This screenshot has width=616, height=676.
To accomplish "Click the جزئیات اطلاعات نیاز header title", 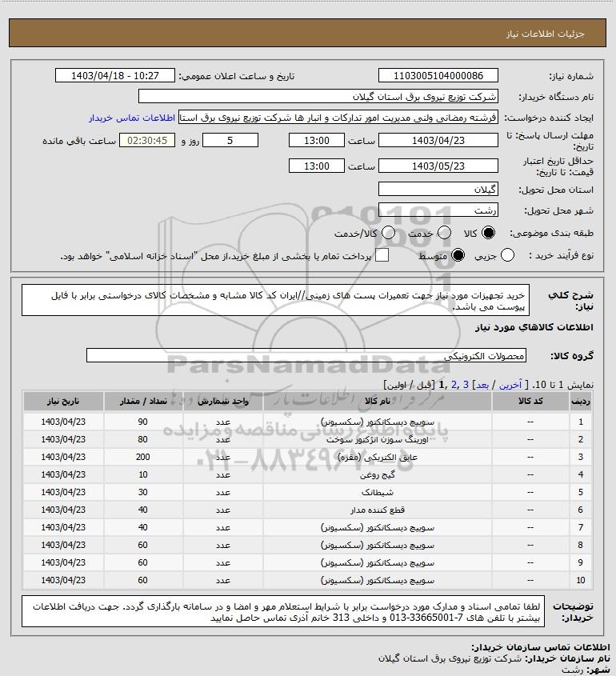I will [x=546, y=34].
